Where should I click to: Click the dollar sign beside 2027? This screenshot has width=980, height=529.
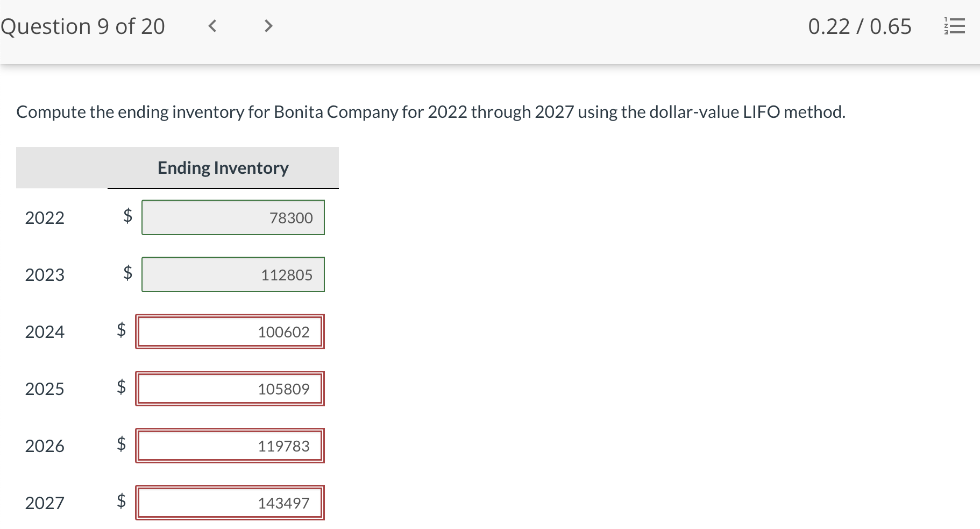(122, 500)
